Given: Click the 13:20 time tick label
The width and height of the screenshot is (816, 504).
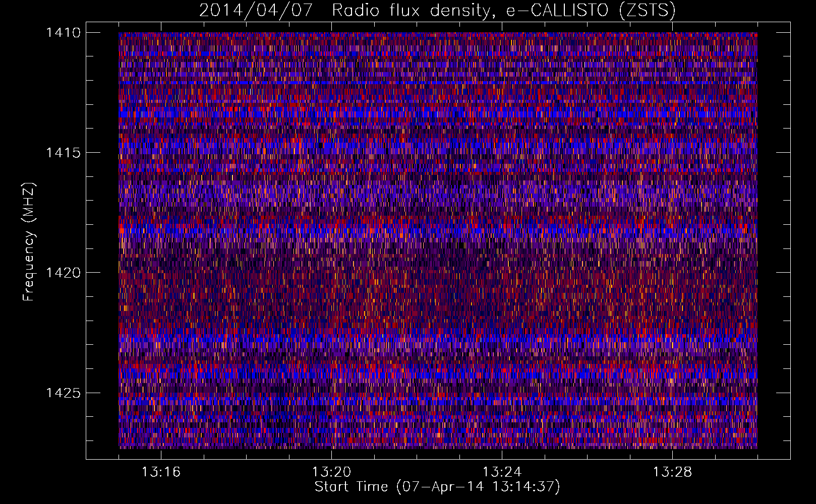Looking at the screenshot, I should coord(331,472).
